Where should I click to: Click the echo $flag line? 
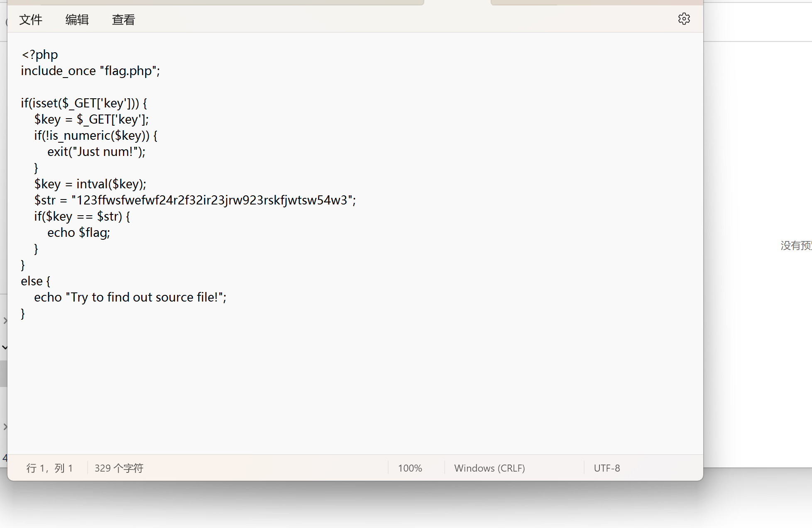[x=78, y=233]
